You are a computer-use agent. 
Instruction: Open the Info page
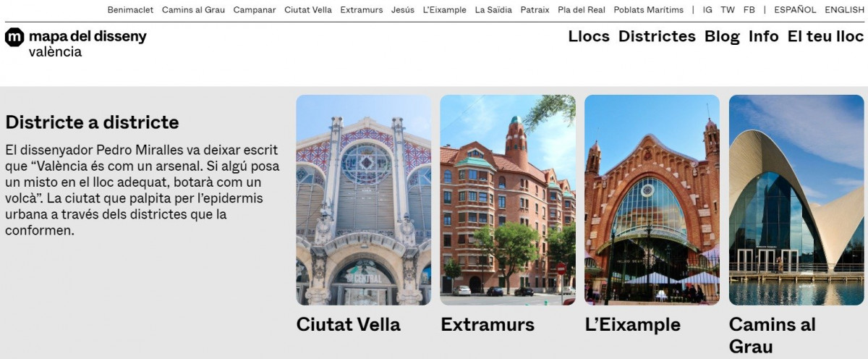pos(764,36)
